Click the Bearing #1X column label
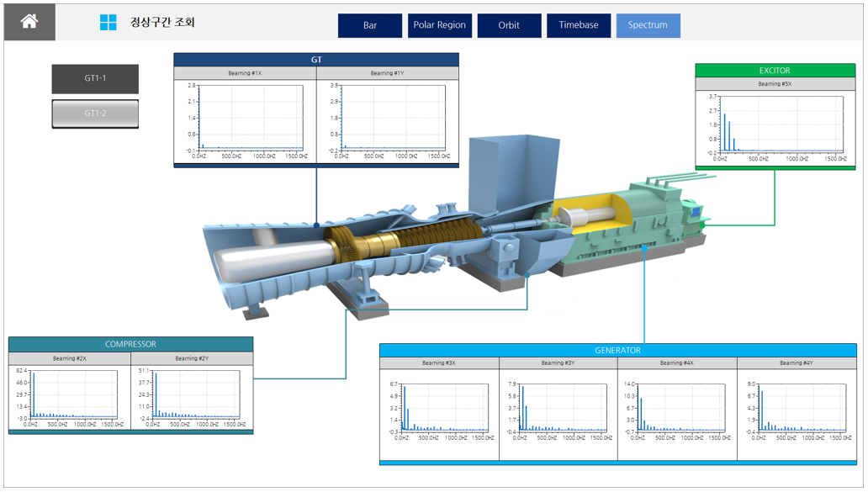 (246, 73)
